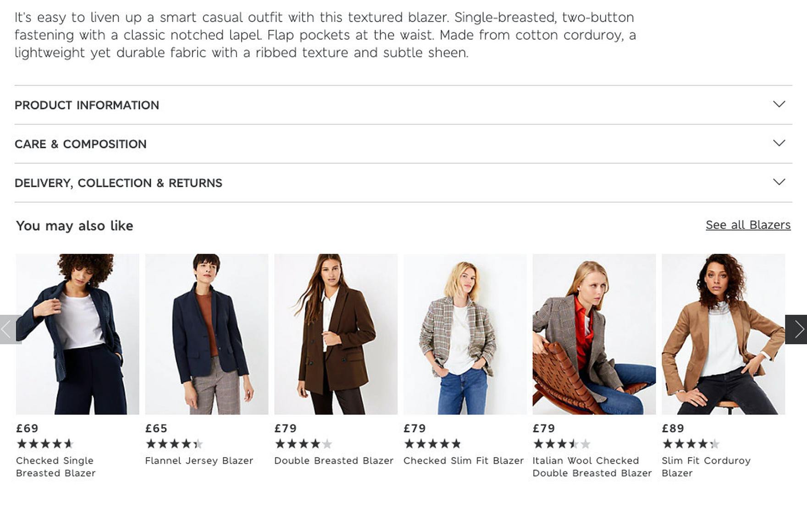Expand Delivery, Collection & Returns chevron
Image resolution: width=807 pixels, height=532 pixels.
pos(779,183)
